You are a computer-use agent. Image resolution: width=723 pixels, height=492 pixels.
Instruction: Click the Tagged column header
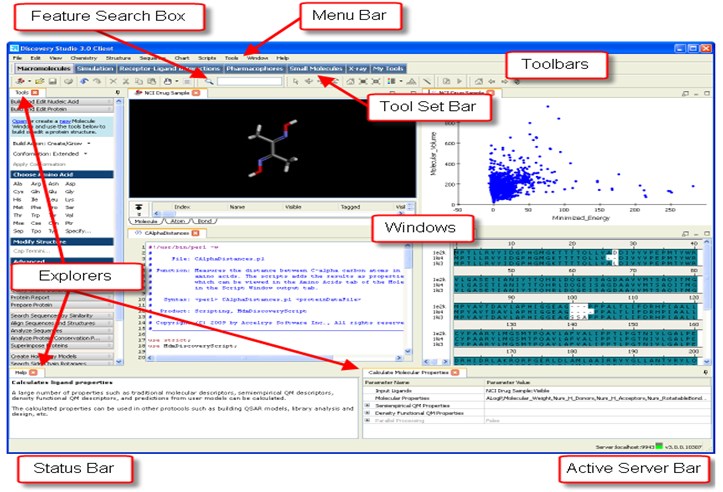[350, 207]
